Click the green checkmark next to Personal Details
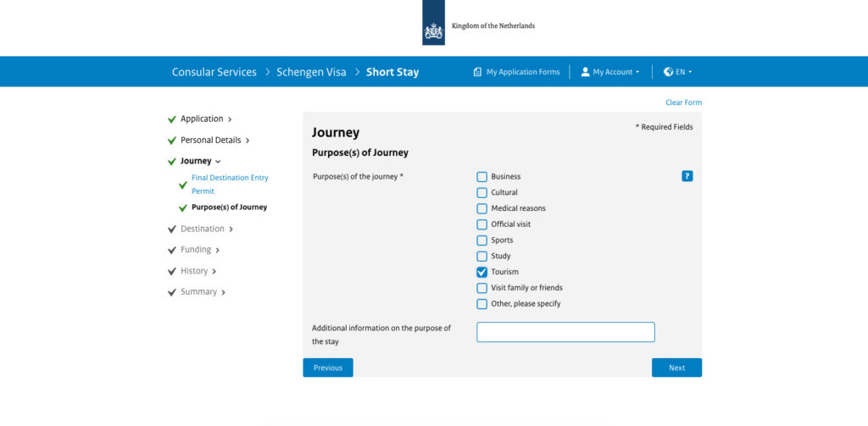This screenshot has width=868, height=426. coord(171,141)
